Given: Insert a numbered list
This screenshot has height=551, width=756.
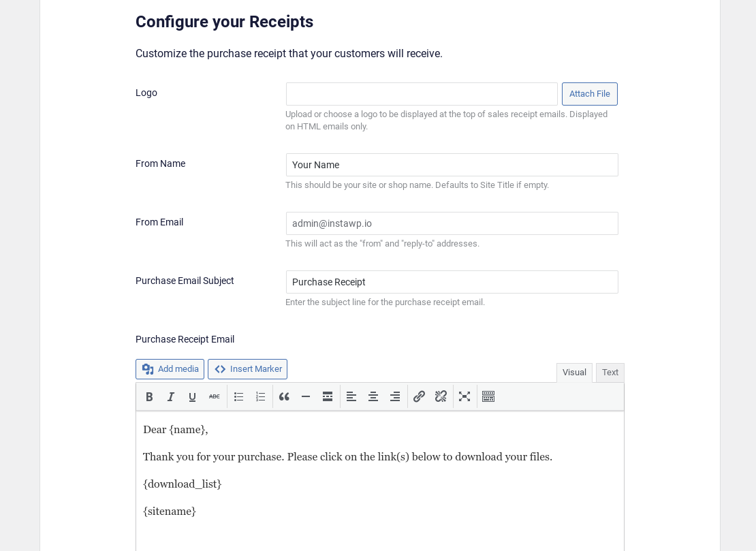Looking at the screenshot, I should [260, 396].
